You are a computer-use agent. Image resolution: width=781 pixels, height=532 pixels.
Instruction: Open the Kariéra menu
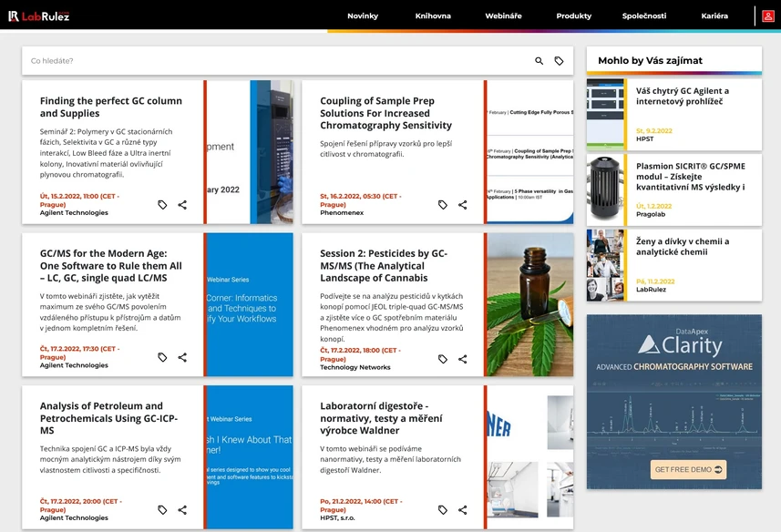(714, 15)
